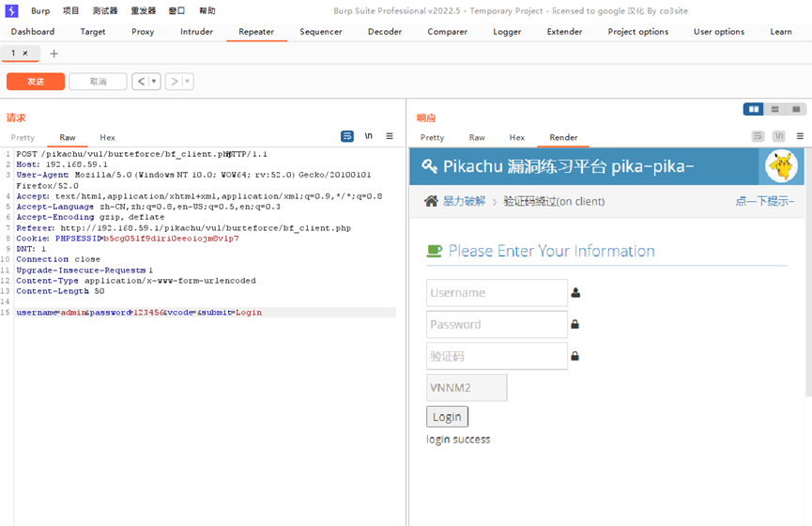Toggle response word wrap icon
The width and height of the screenshot is (812, 526).
[758, 136]
